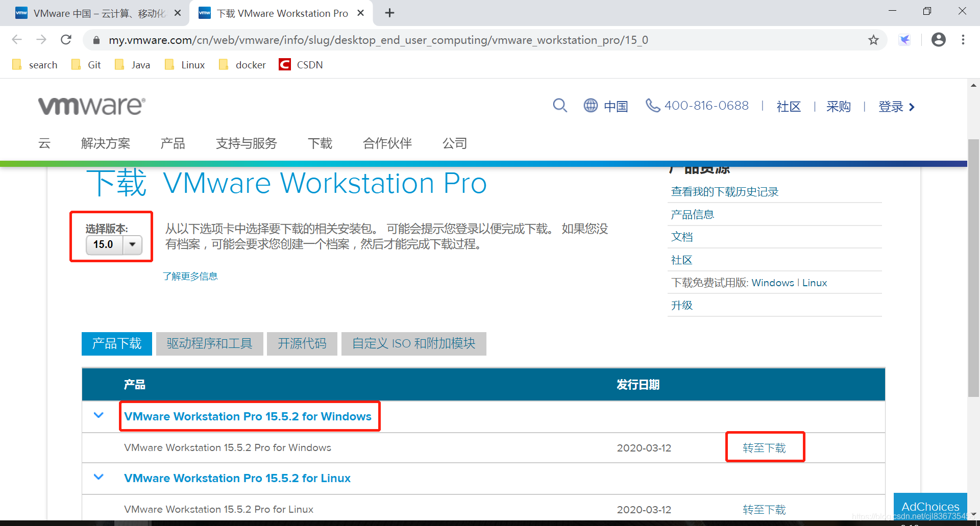Click the 了解更多信息 link
980x526 pixels.
coord(190,276)
